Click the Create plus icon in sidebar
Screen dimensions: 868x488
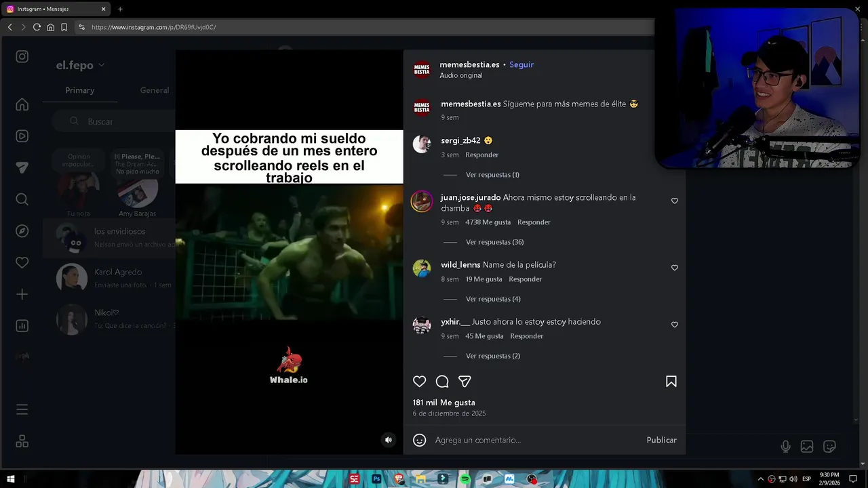[22, 294]
